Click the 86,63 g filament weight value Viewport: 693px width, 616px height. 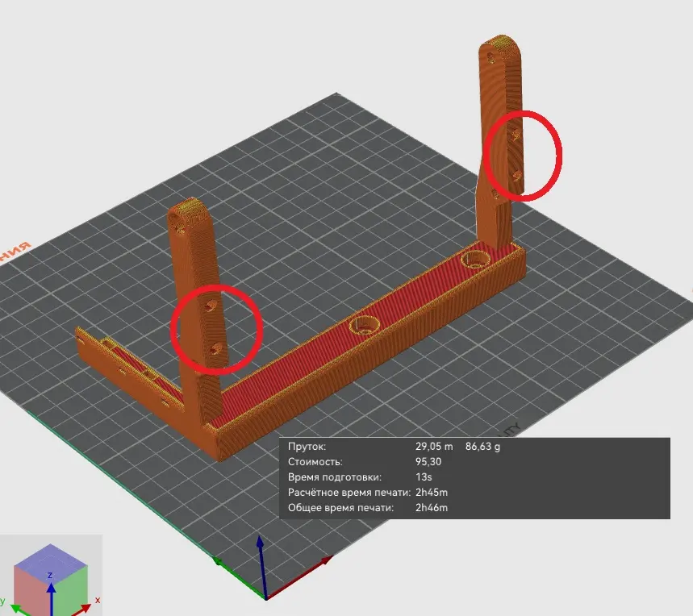pyautogui.click(x=482, y=446)
